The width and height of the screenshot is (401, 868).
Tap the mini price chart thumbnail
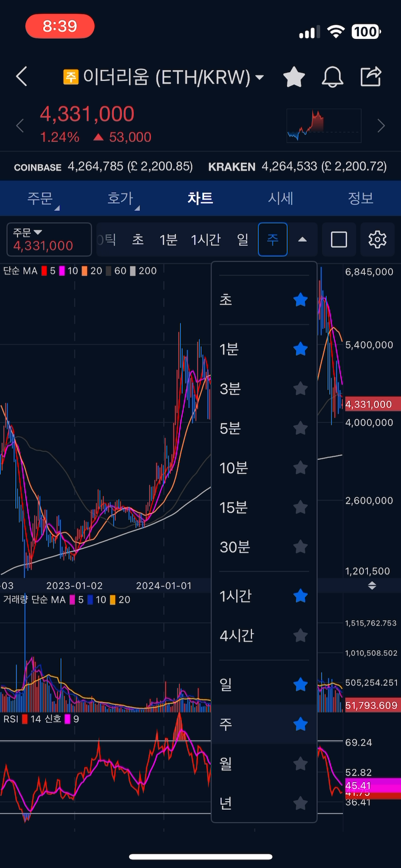pos(324,126)
